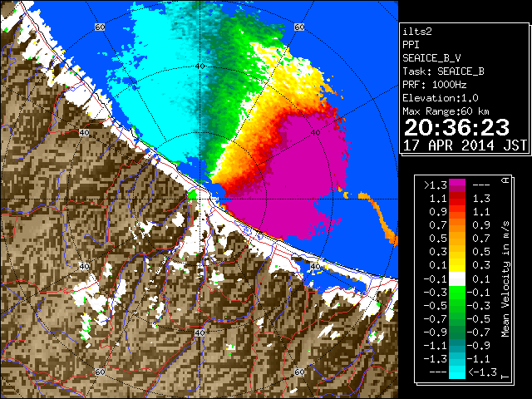Click the radar name "ilts2"
This screenshot has width=532, height=399.
pos(417,32)
